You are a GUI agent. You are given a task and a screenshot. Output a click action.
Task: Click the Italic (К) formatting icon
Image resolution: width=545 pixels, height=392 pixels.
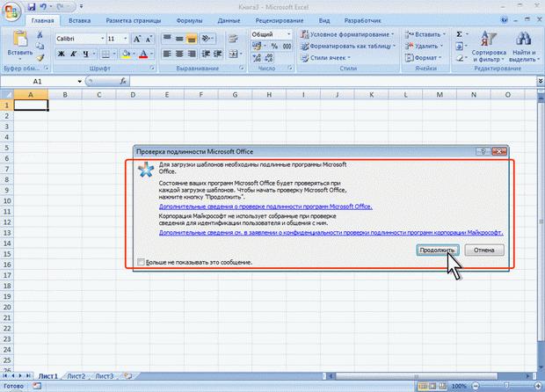73,54
